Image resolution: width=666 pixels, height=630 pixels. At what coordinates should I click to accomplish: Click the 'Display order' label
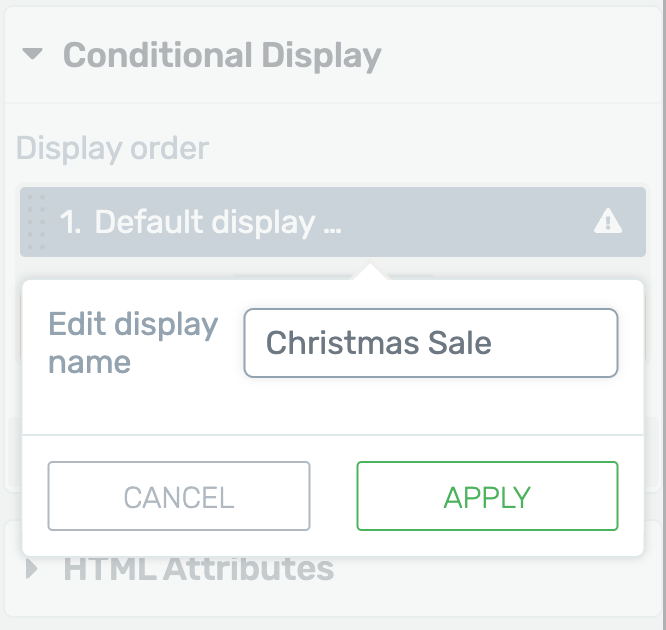(x=113, y=148)
